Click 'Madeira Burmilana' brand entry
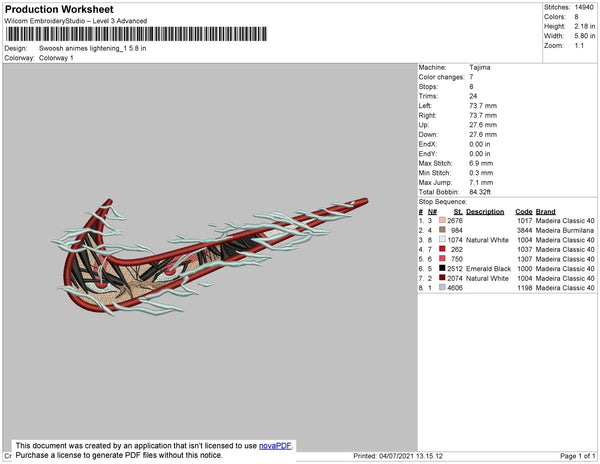The image size is (600, 464). coord(565,230)
